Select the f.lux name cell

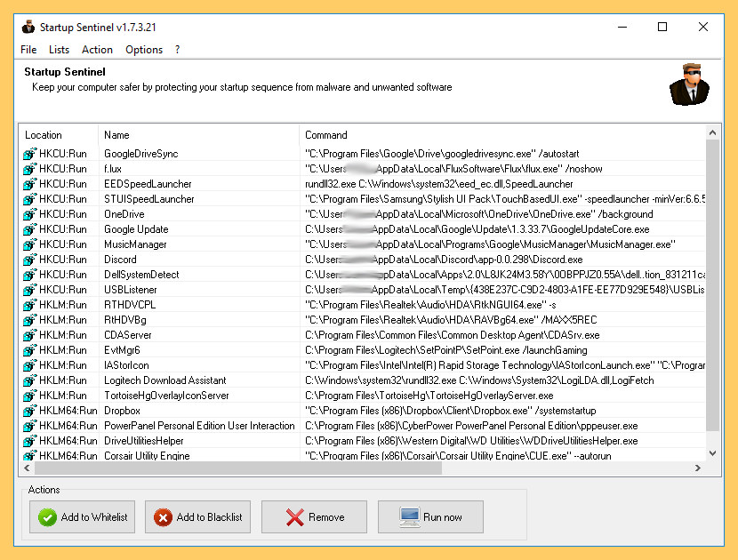(x=113, y=169)
